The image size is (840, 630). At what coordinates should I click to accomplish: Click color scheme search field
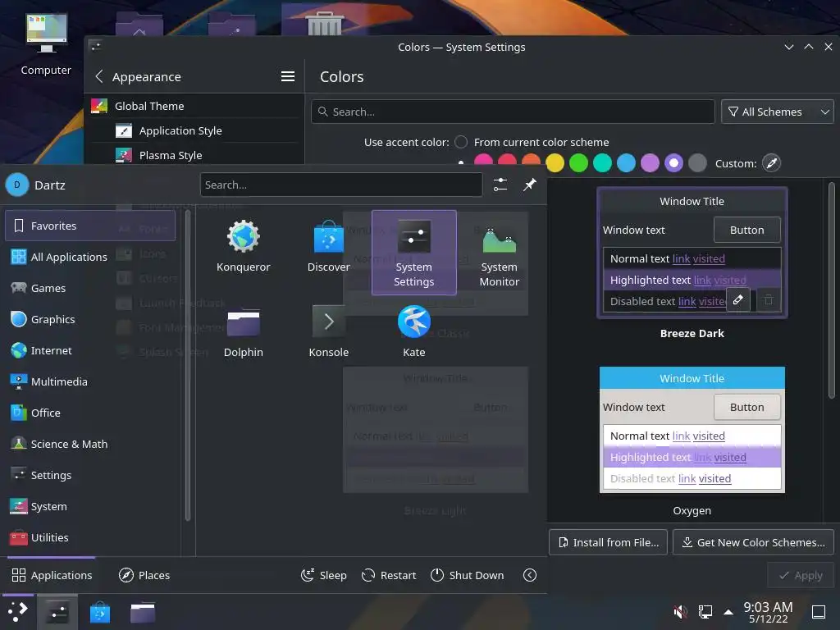[x=513, y=112]
